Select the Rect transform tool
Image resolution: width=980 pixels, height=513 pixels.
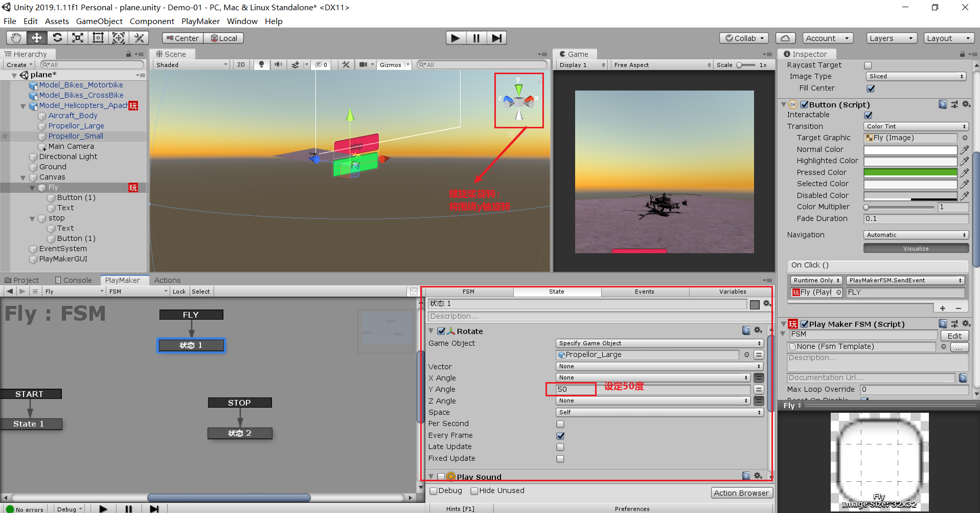(98, 37)
